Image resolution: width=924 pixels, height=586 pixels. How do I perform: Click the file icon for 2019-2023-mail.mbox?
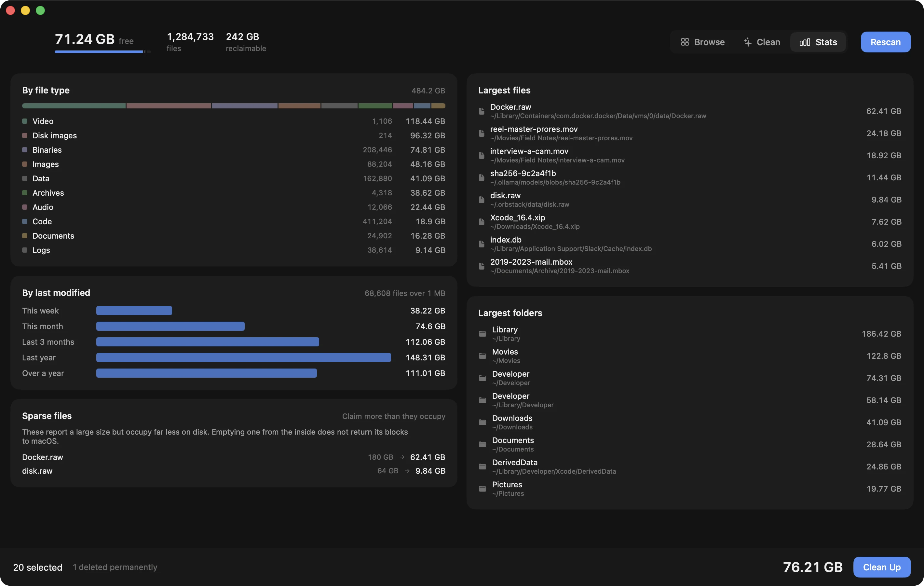pyautogui.click(x=482, y=266)
